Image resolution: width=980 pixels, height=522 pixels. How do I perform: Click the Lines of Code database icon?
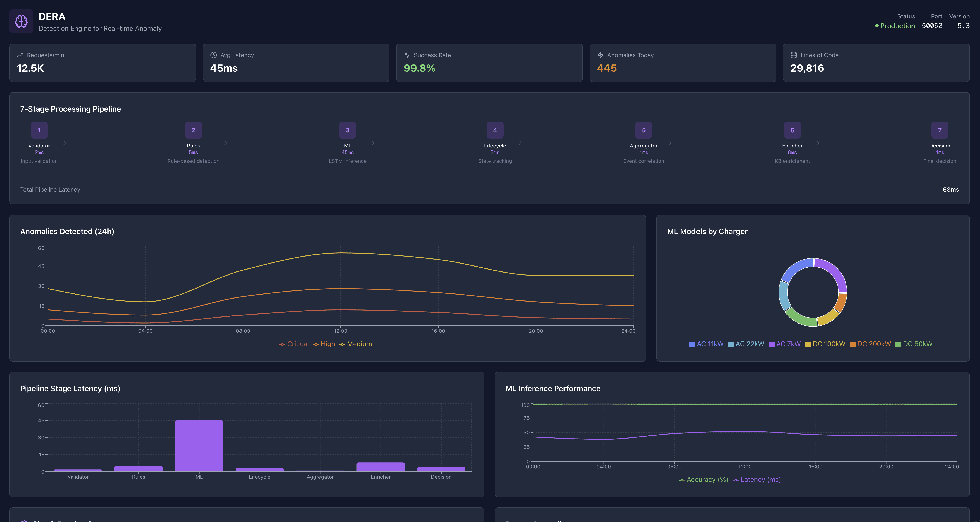pyautogui.click(x=794, y=55)
